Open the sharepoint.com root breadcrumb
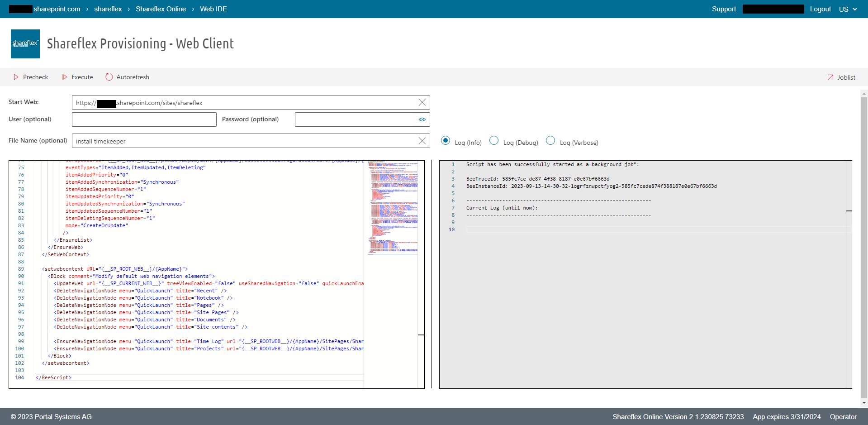 tap(45, 9)
